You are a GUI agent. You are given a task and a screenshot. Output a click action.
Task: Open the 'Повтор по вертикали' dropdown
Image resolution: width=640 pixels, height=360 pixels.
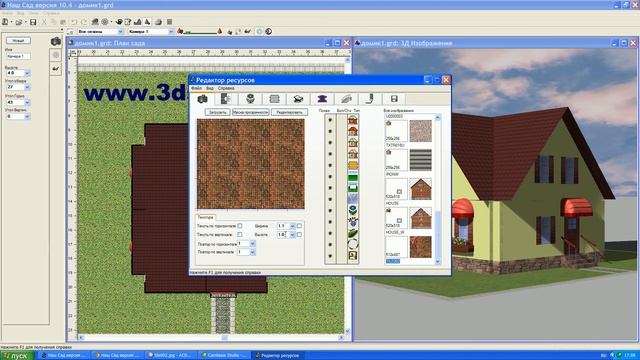click(x=252, y=252)
